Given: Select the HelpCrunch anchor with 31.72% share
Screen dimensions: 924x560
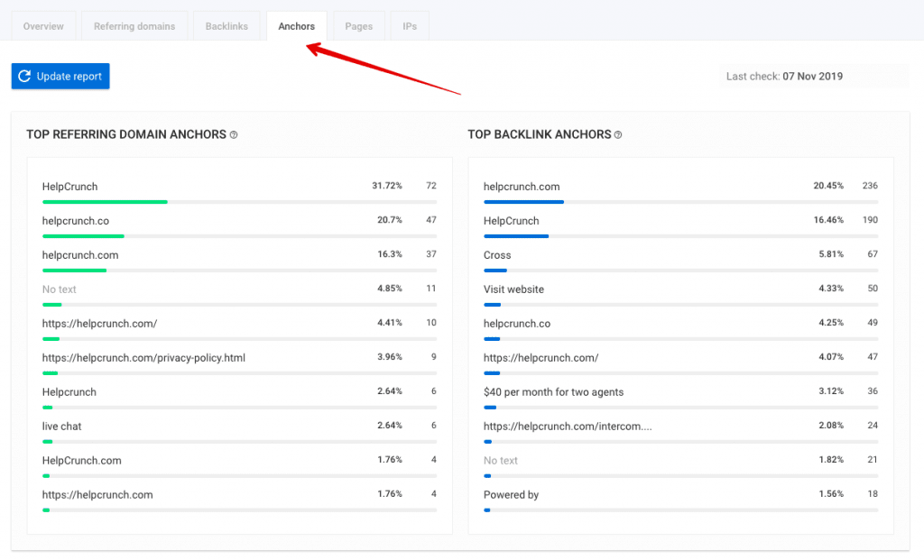Looking at the screenshot, I should (x=70, y=187).
